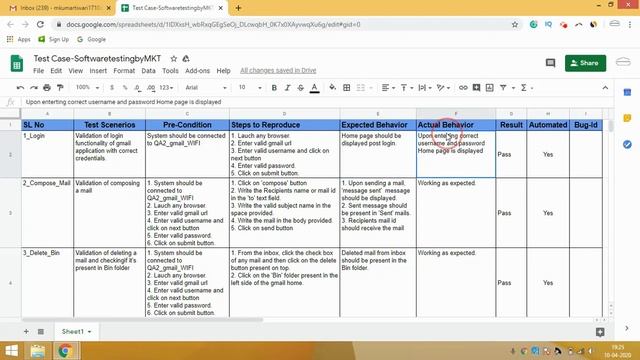
Task: Toggle bold formatting
Action: click(x=274, y=88)
